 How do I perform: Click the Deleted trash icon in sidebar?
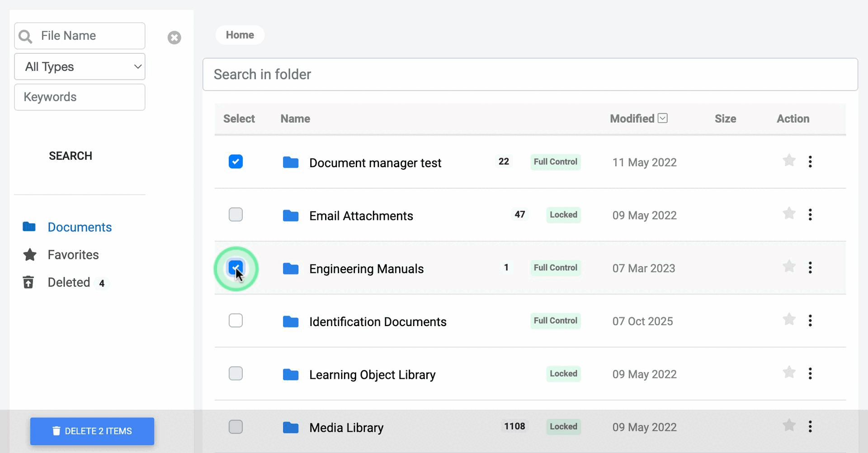point(28,282)
